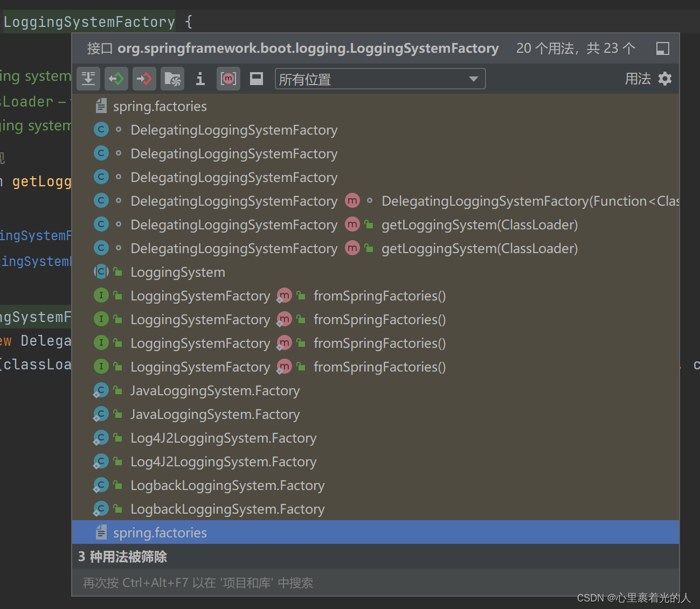Click the file icon of first spring.factories
Screen dimensions: 700x609
[x=101, y=106]
